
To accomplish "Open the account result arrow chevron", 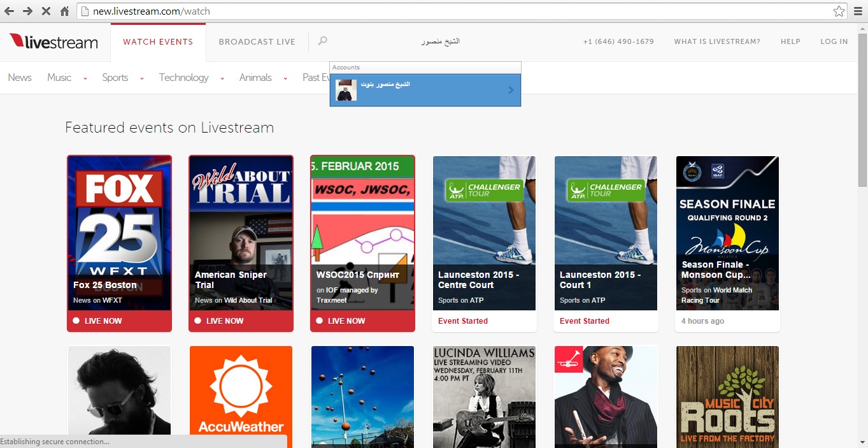I will click(511, 90).
